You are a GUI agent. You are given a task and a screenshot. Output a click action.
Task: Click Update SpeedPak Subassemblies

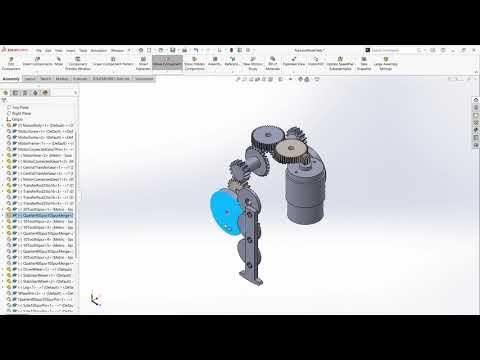340,63
